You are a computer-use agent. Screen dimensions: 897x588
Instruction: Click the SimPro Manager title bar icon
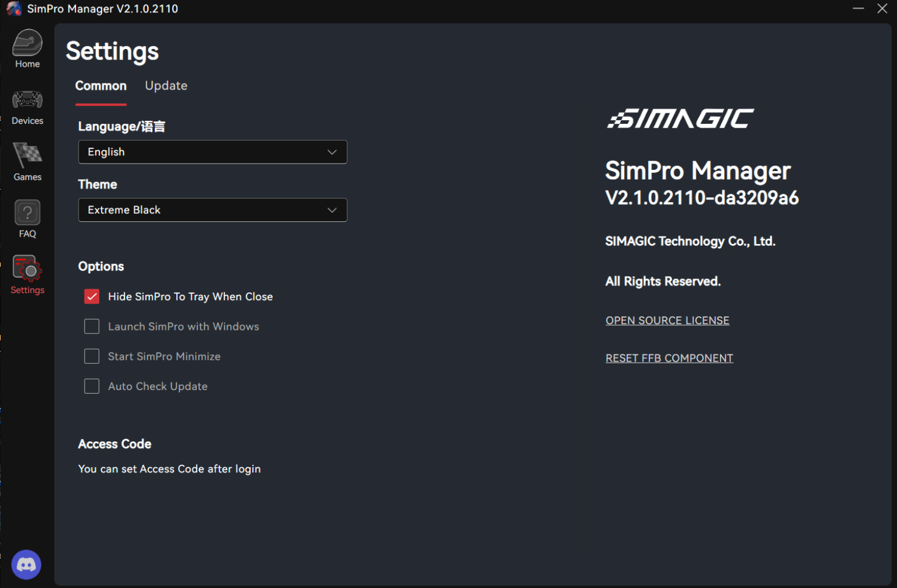pyautogui.click(x=13, y=9)
